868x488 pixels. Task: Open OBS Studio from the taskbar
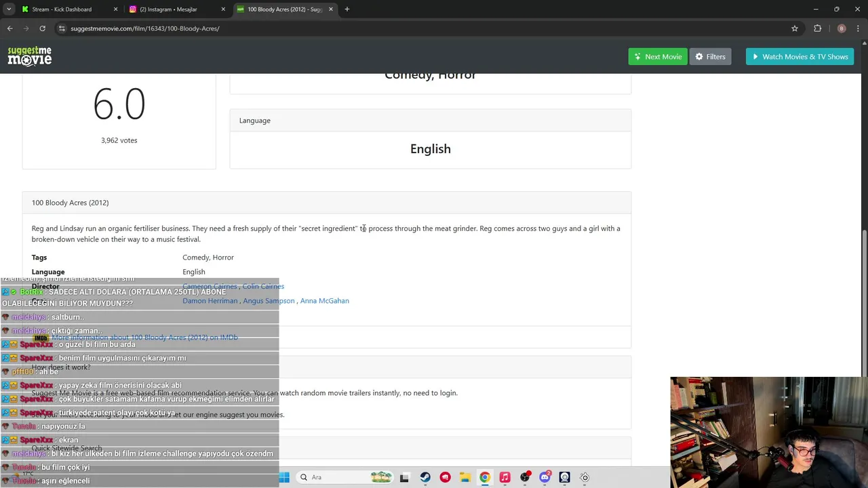coord(524,477)
